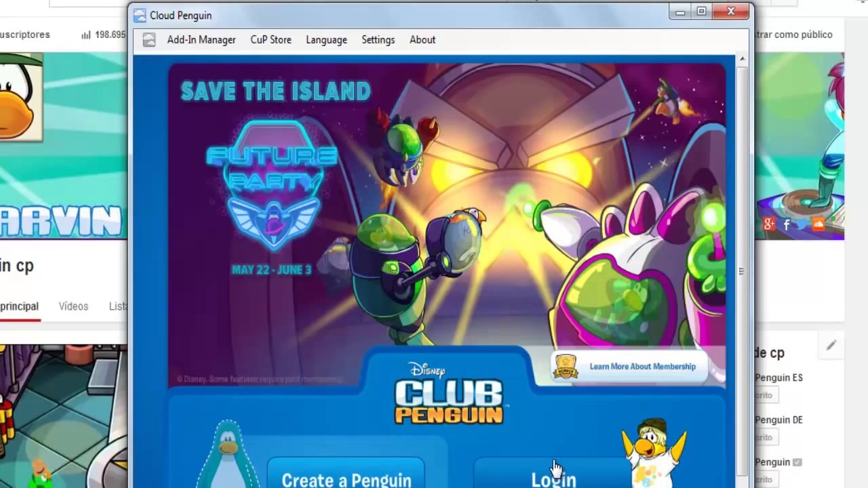Click the blue penguin beside Create a Penguin

tap(229, 453)
